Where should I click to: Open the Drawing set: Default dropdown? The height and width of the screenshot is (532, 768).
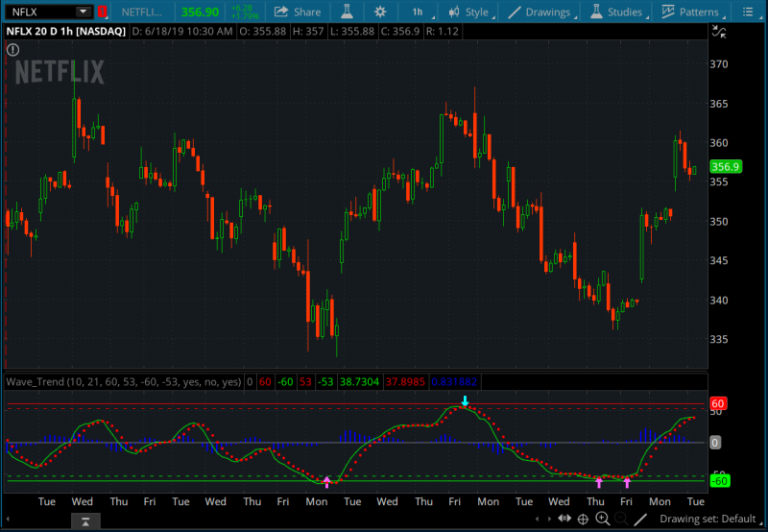point(708,519)
